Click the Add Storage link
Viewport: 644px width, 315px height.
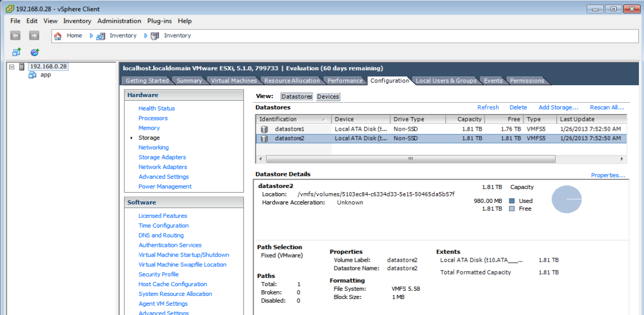pyautogui.click(x=558, y=107)
